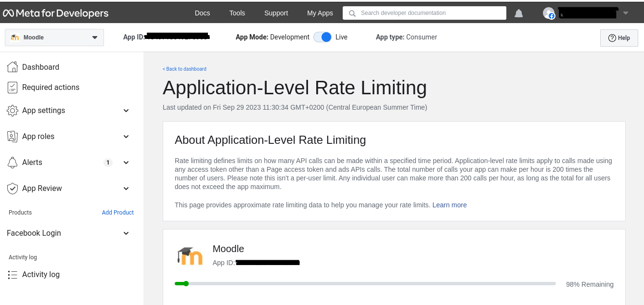The image size is (644, 305).
Task: Click the 98% Remaining label
Action: (x=590, y=284)
